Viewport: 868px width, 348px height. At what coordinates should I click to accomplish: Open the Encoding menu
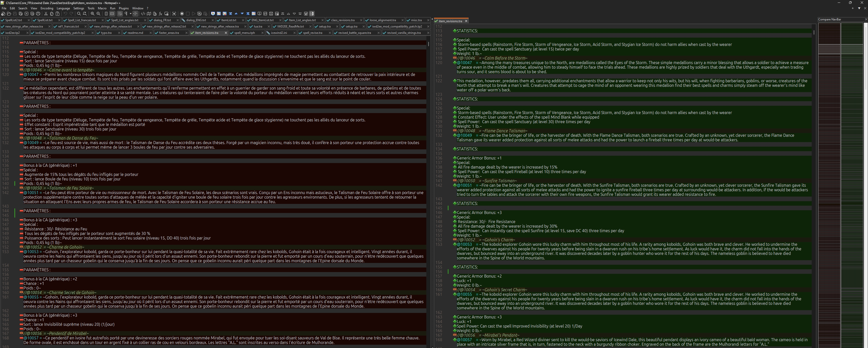click(x=47, y=8)
